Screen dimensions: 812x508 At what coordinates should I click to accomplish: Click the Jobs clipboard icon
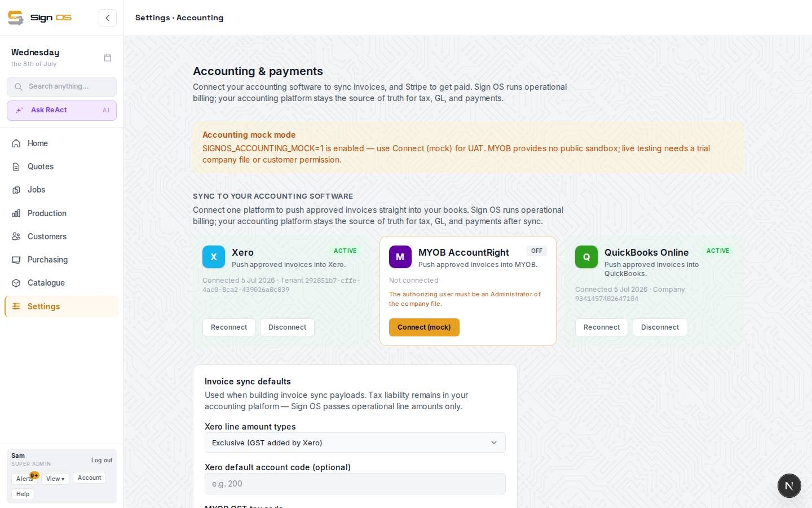pos(16,190)
